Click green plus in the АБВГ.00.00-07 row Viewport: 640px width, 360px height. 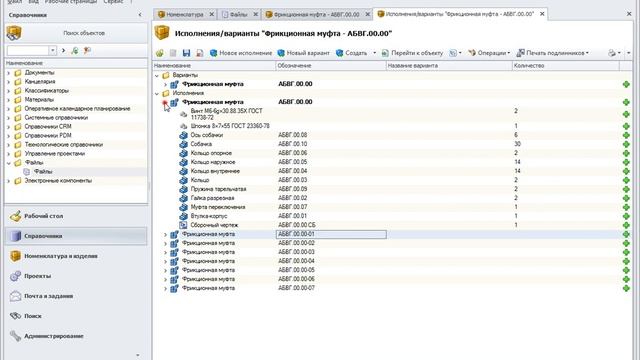[626, 288]
